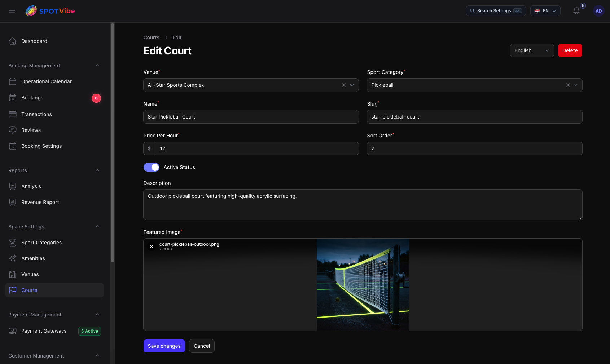This screenshot has height=364, width=610.
Task: Click the Reviews chat icon
Action: pyautogui.click(x=13, y=130)
